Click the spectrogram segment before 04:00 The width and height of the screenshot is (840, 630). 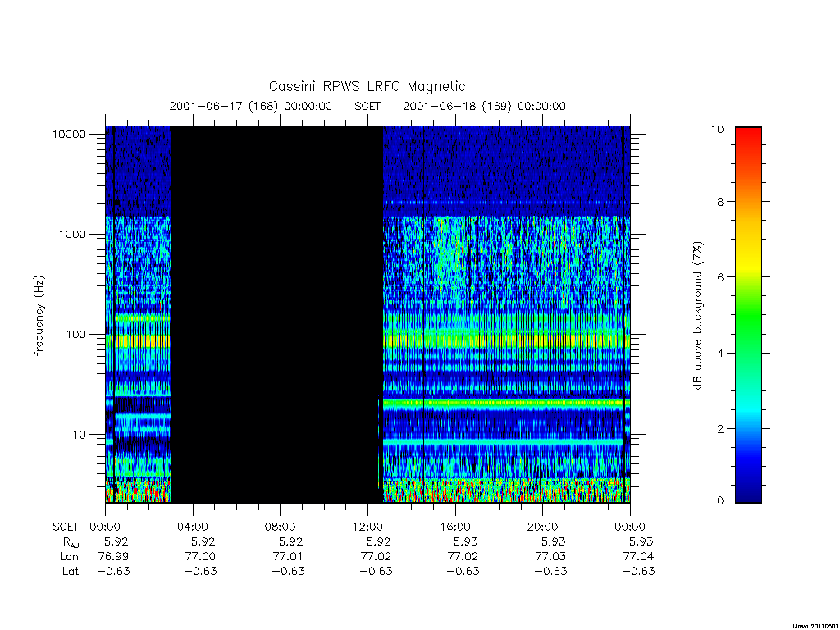(138, 314)
